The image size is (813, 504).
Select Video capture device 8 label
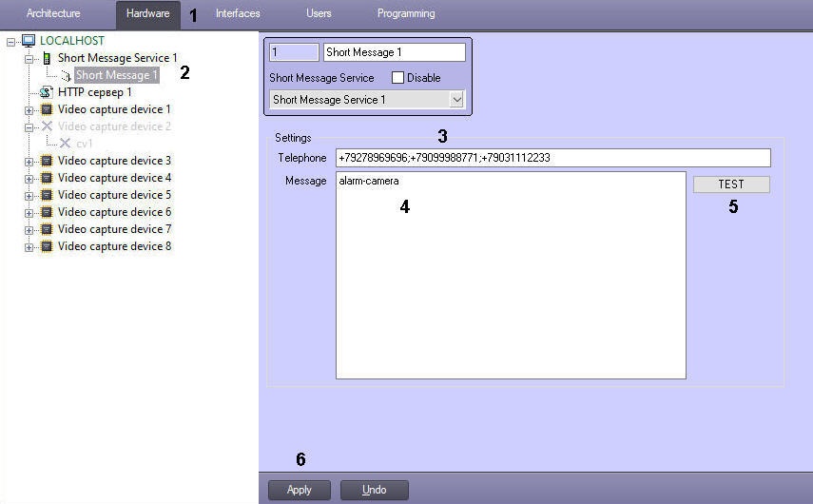point(114,246)
